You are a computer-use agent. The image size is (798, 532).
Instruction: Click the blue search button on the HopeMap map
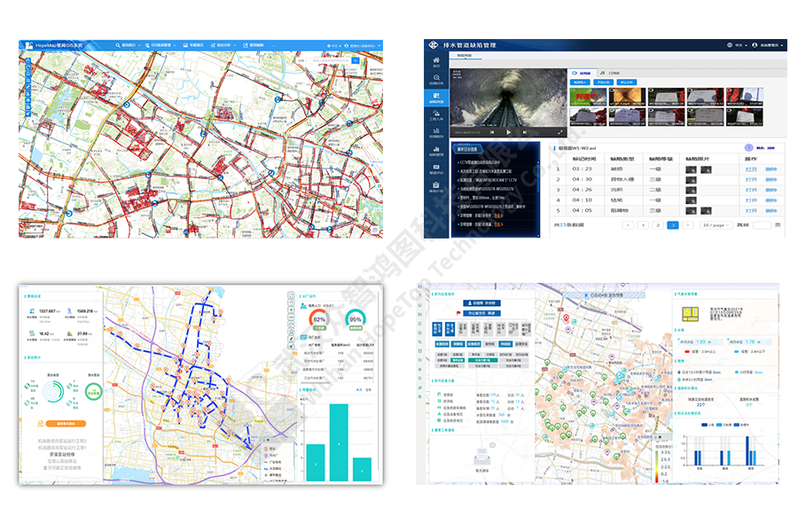pyautogui.click(x=356, y=60)
